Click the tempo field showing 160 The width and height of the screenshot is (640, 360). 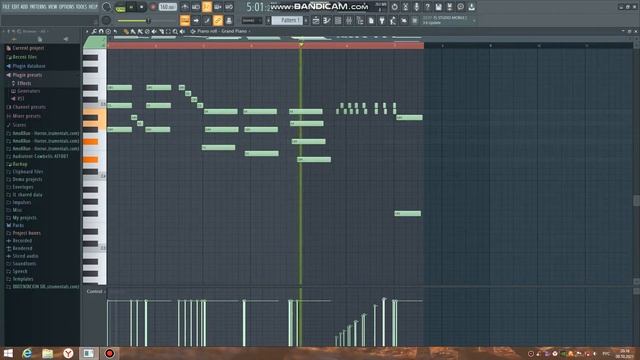pyautogui.click(x=167, y=7)
